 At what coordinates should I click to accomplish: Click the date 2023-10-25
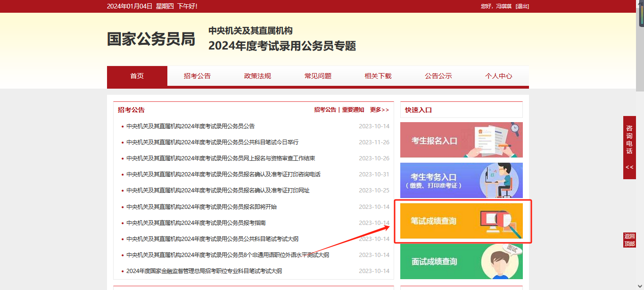[374, 191]
